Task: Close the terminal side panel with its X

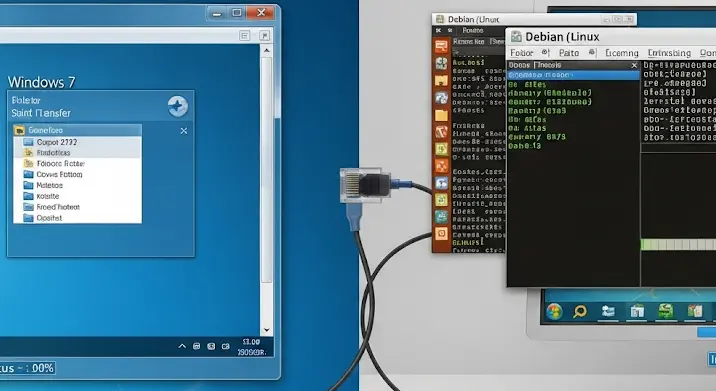Action: coord(634,66)
